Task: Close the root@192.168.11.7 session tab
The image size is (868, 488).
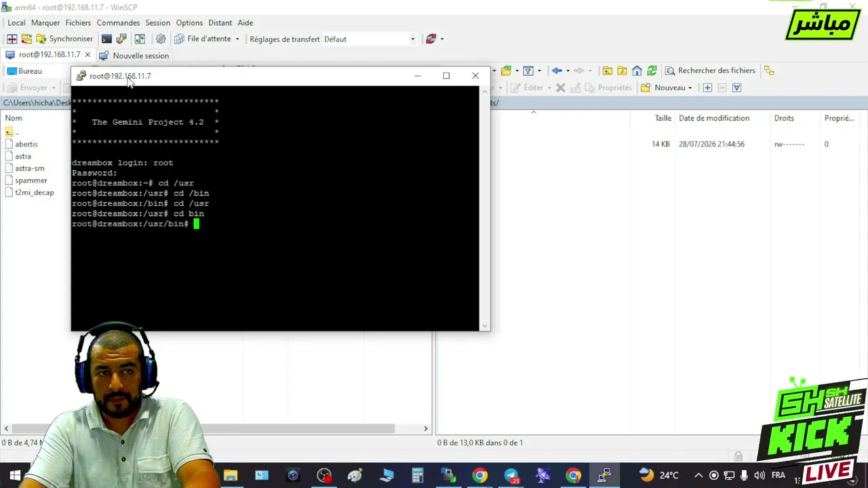Action: [x=87, y=55]
